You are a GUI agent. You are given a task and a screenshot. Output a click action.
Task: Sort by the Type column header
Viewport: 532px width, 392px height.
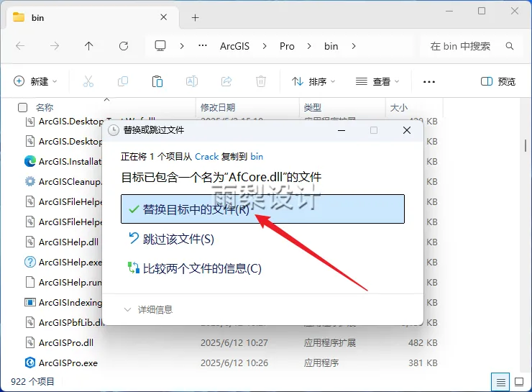click(312, 108)
